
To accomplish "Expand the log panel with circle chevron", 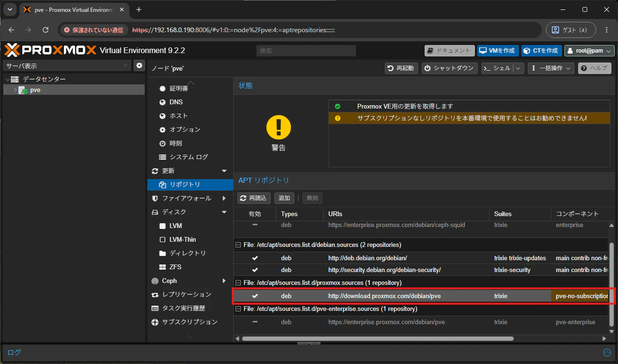I will point(607,353).
